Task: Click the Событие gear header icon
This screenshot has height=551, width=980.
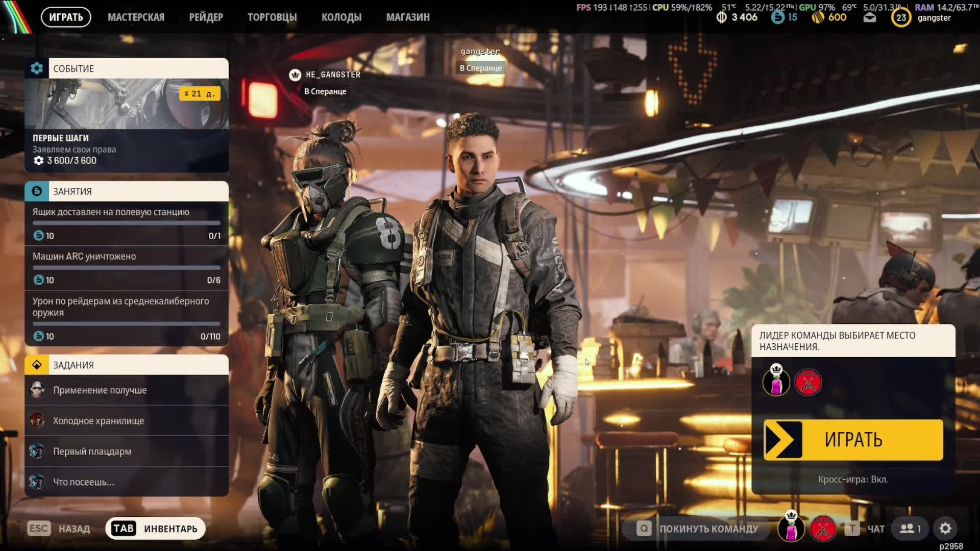Action: click(37, 68)
